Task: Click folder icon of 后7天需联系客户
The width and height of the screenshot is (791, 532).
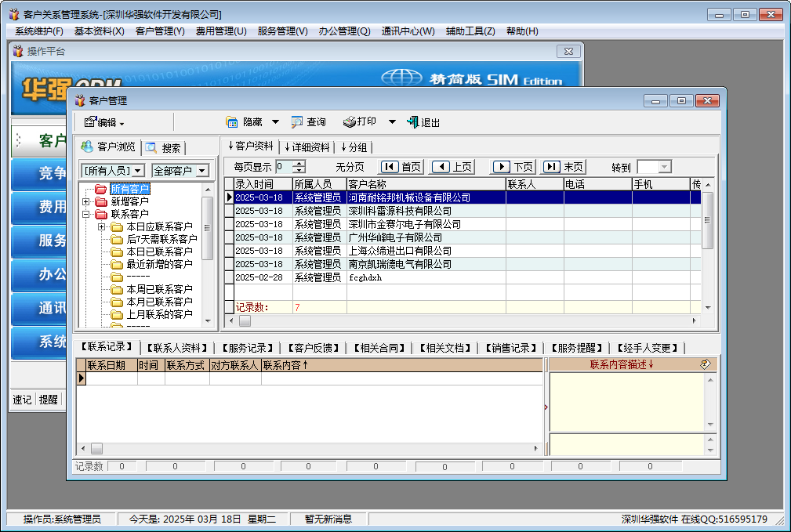Action: point(117,239)
